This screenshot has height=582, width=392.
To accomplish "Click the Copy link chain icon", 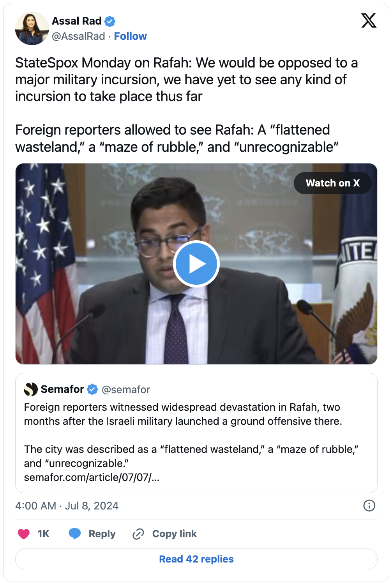I will click(x=138, y=534).
